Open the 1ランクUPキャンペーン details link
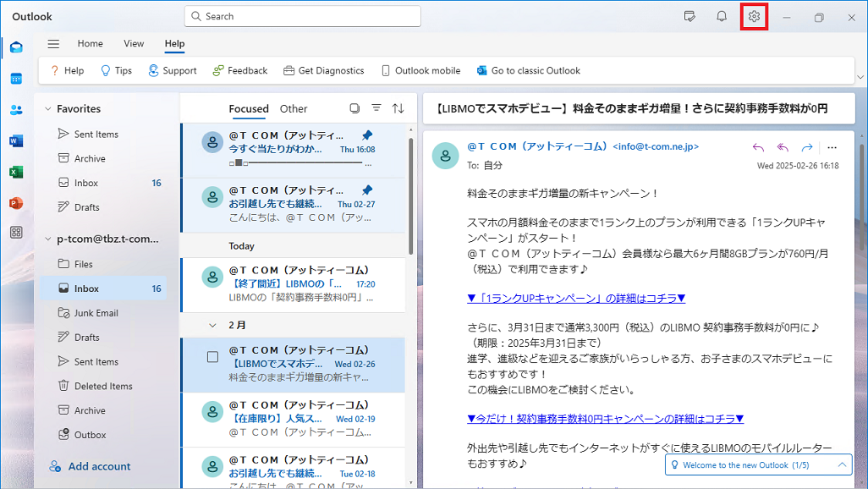Viewport: 868px width, 489px height. (576, 298)
